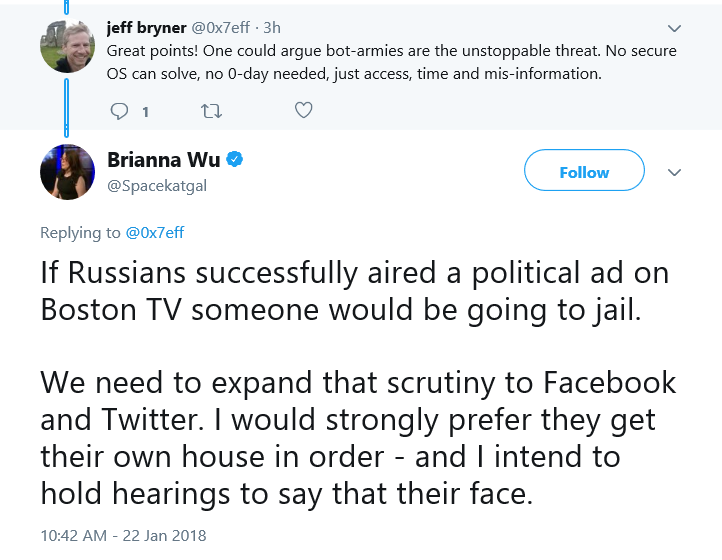Click the blue thread line between the avatars
The image size is (722, 560).
pos(66,108)
